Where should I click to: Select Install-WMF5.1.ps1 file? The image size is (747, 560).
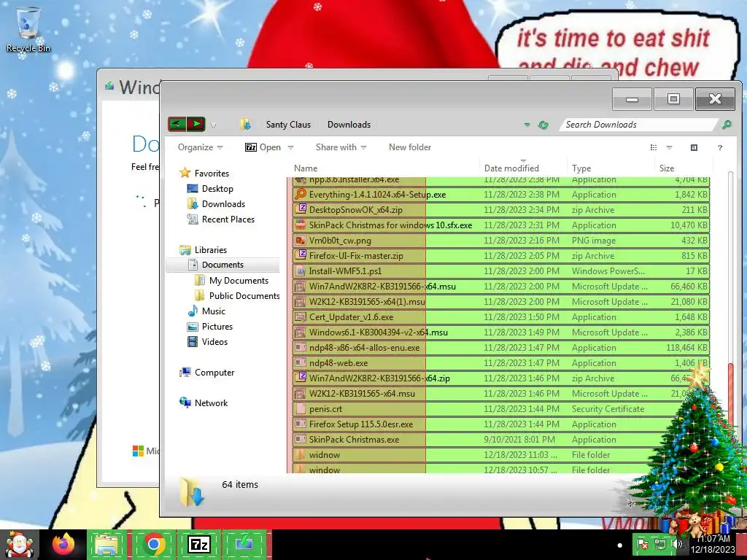click(500, 271)
